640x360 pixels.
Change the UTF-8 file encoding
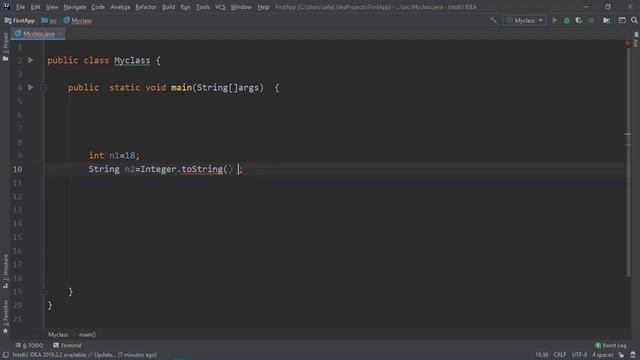pyautogui.click(x=579, y=355)
